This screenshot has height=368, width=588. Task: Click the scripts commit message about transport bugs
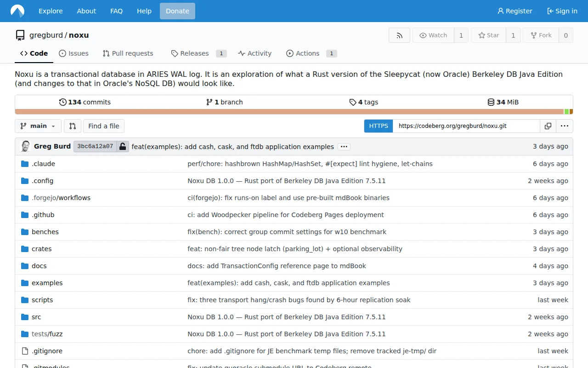pyautogui.click(x=299, y=300)
